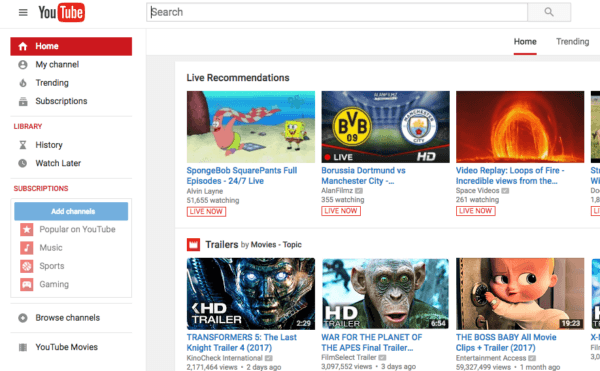This screenshot has height=371, width=600.
Task: Select the My channel person icon
Action: tap(23, 65)
